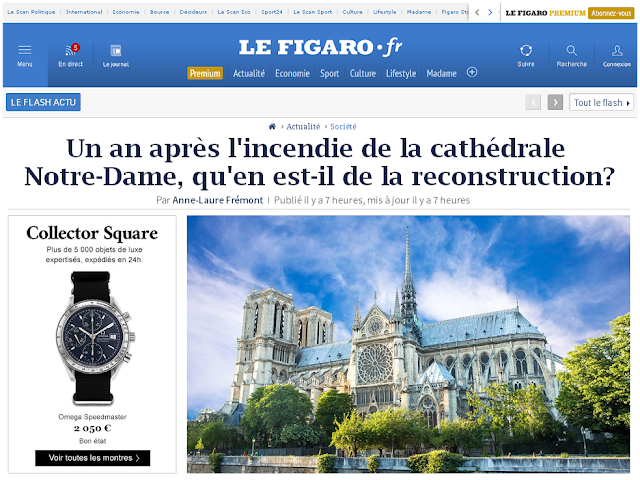Click the article headline about Notre-Dame
Screen dimensions: 640x480
tap(320, 162)
